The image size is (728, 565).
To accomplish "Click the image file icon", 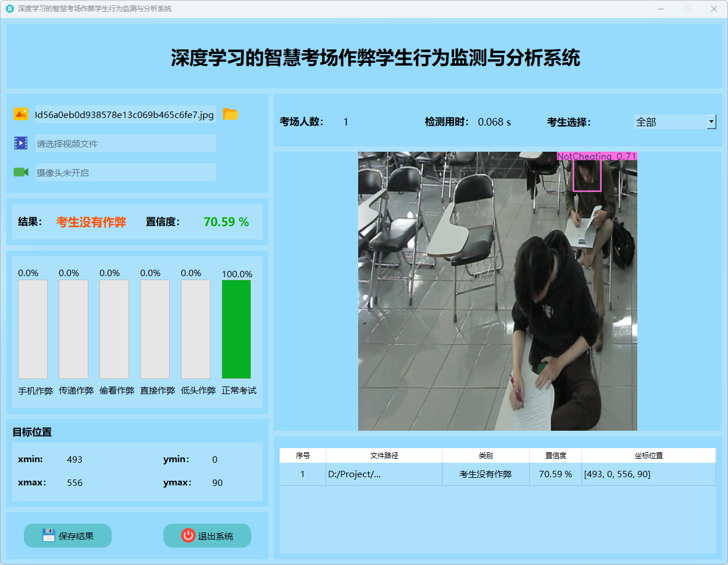I will [21, 114].
